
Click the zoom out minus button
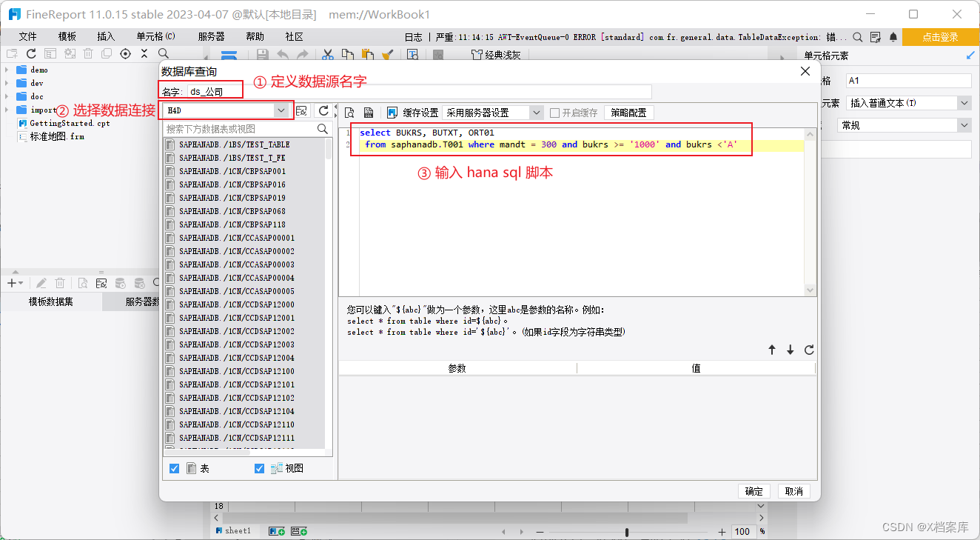click(x=540, y=532)
